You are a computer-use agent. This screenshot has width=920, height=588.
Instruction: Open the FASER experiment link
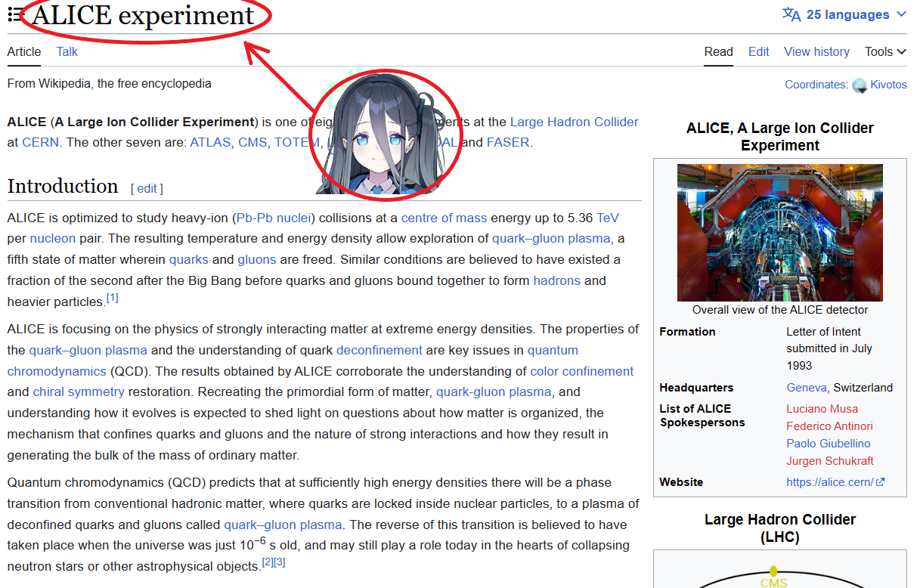508,142
